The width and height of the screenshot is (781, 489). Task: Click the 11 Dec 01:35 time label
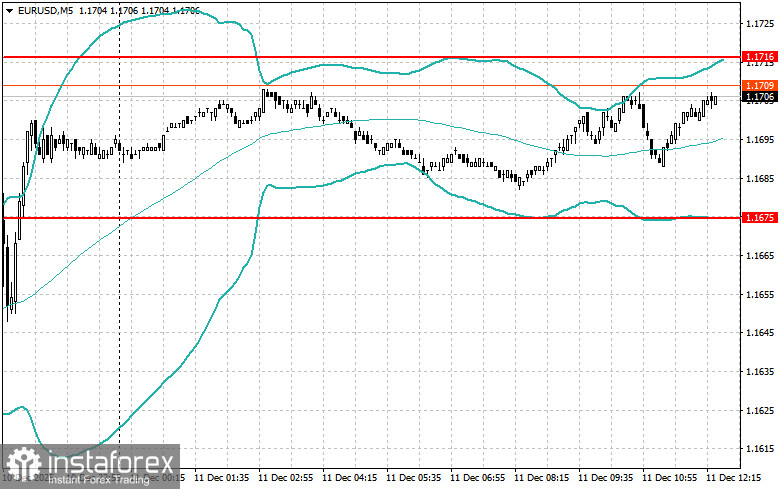point(222,478)
